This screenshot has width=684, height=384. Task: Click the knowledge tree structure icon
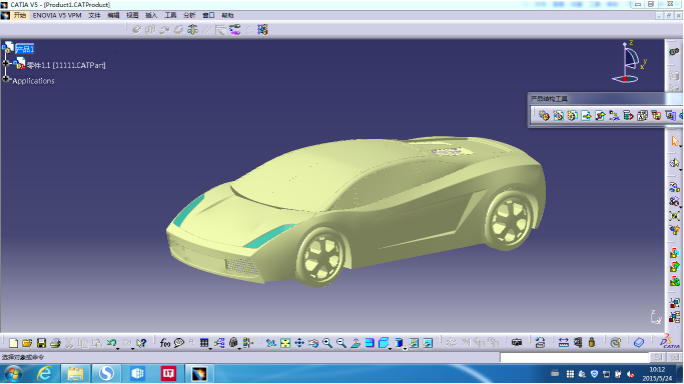219,343
